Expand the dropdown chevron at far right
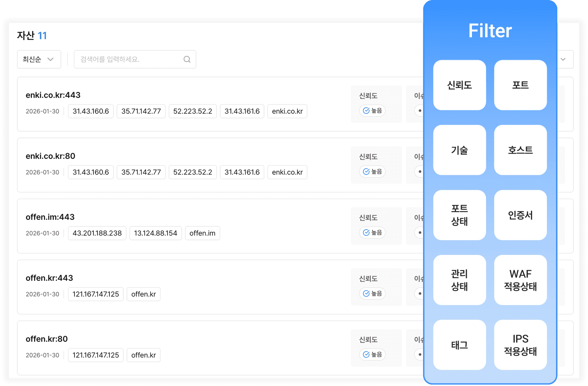The height and width of the screenshot is (386, 588). pos(563,59)
